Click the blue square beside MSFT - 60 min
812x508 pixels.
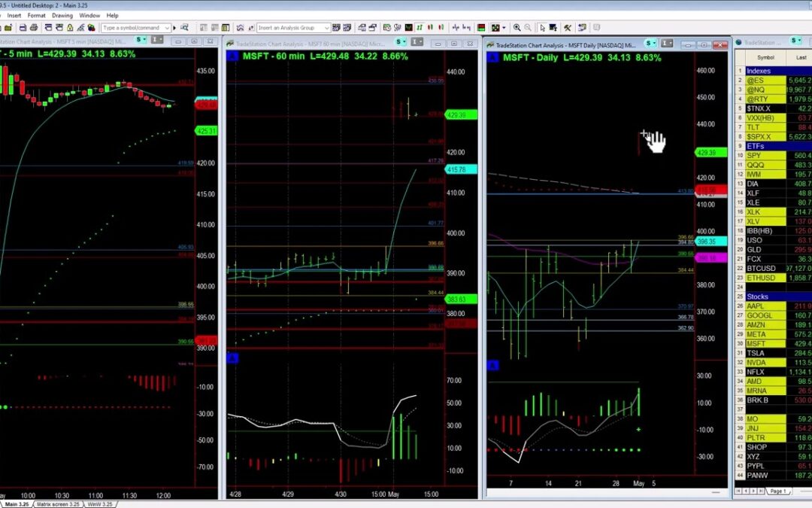coord(232,56)
